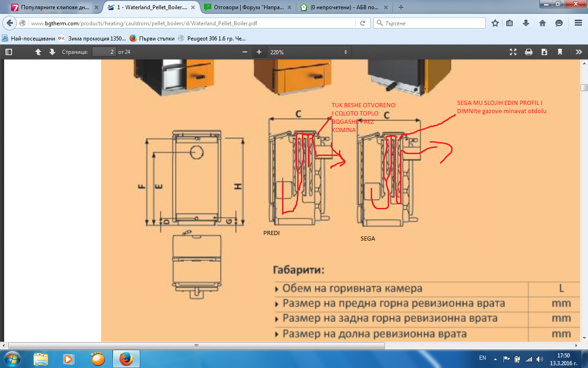This screenshot has width=588, height=368.
Task: Toggle the PDF sidebar panel
Action: pos(8,52)
